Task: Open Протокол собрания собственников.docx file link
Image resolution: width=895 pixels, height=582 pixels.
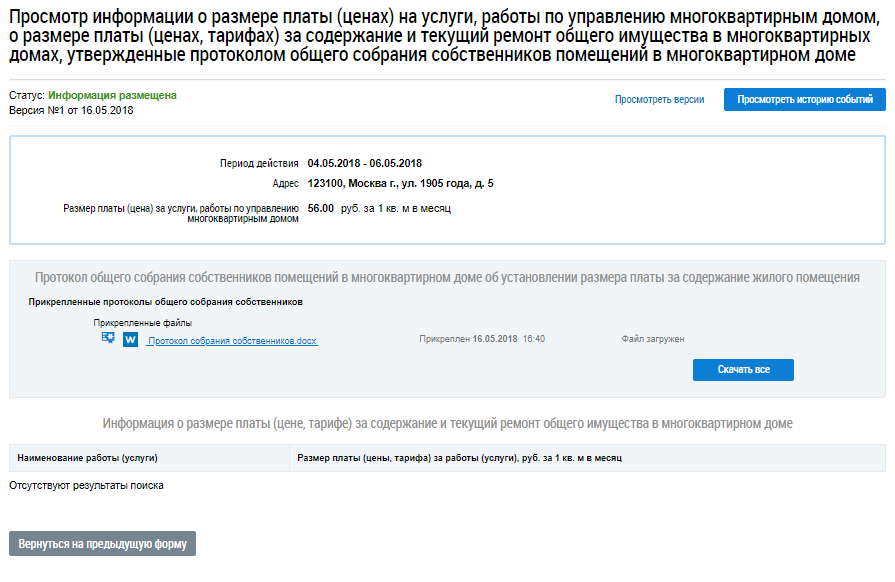Action: 232,341
